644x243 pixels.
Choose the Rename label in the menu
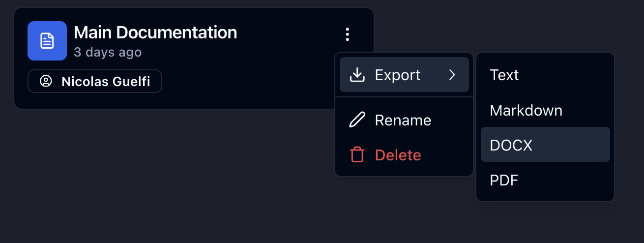[x=403, y=120]
